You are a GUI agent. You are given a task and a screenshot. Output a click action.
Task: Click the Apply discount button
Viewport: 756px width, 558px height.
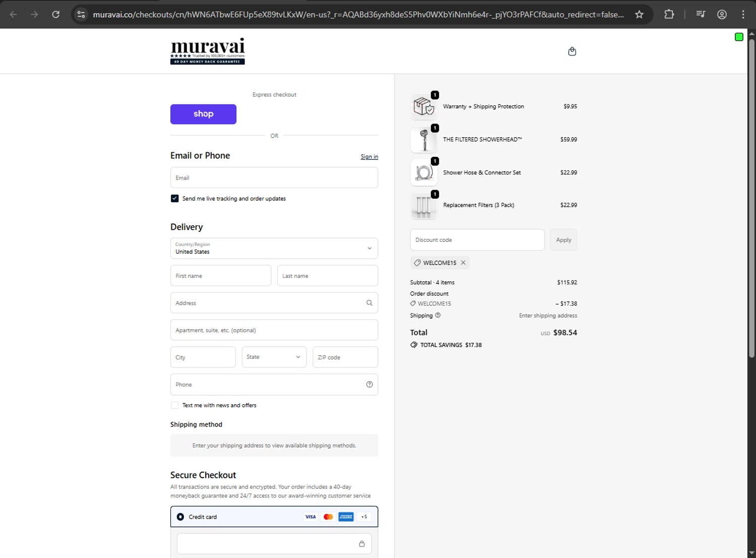pos(563,240)
